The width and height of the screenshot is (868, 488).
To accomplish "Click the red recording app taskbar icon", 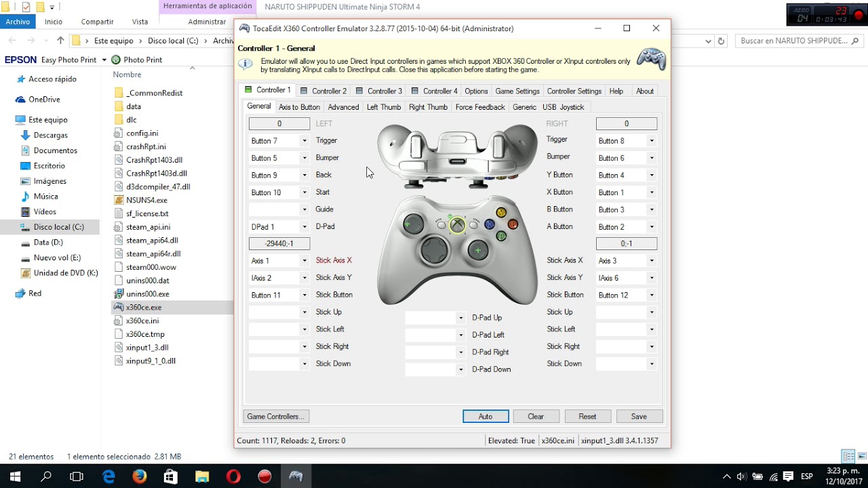I will point(264,476).
